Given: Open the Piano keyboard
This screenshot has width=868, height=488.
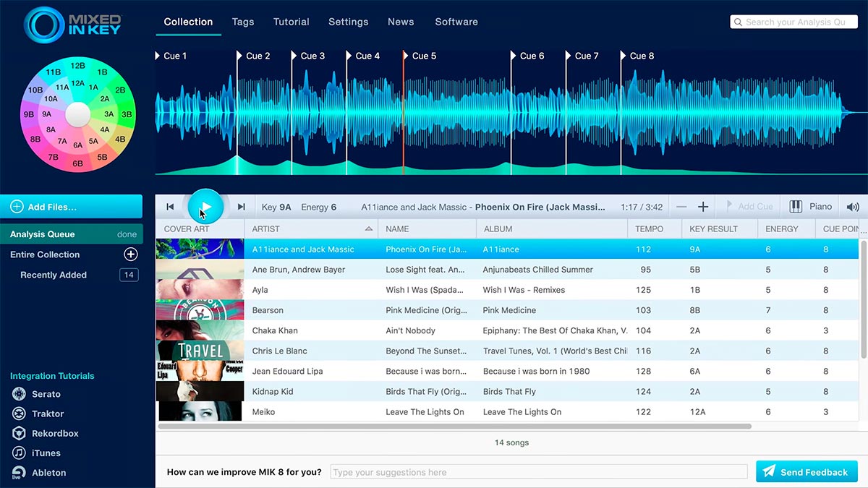Looking at the screenshot, I should pyautogui.click(x=810, y=207).
